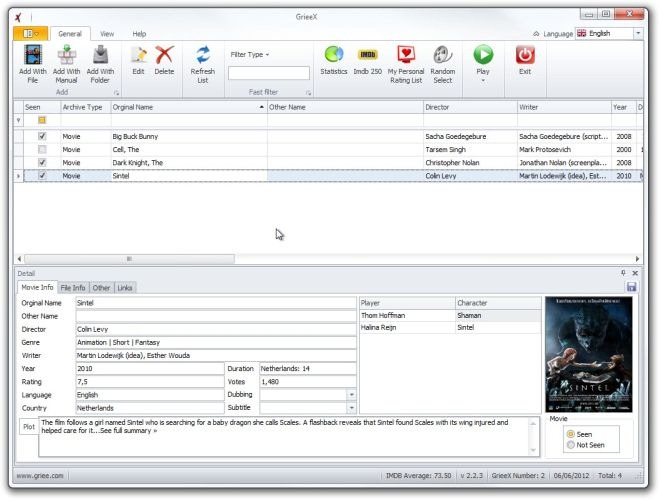Click the Edit movie icon
The width and height of the screenshot is (660, 500).
138,55
